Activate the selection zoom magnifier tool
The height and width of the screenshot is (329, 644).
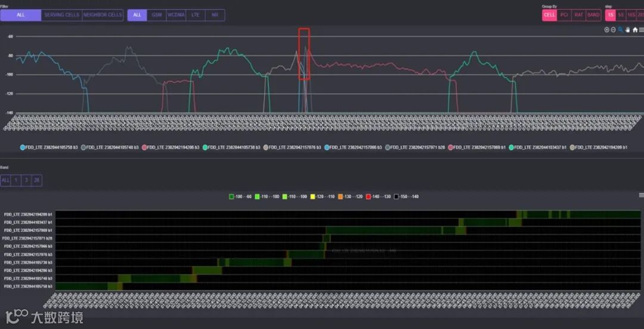pos(621,30)
